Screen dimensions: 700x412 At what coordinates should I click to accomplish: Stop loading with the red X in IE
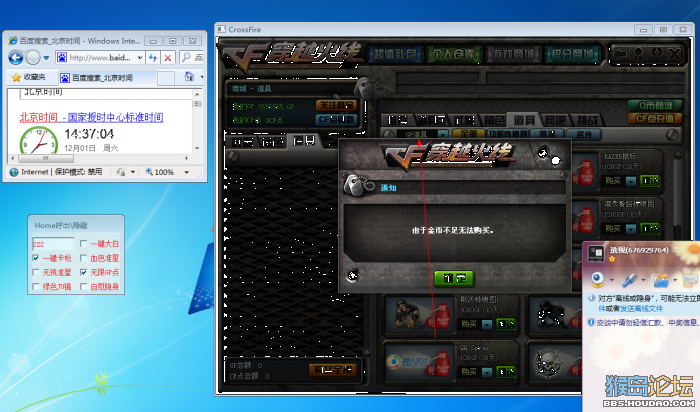pos(167,58)
